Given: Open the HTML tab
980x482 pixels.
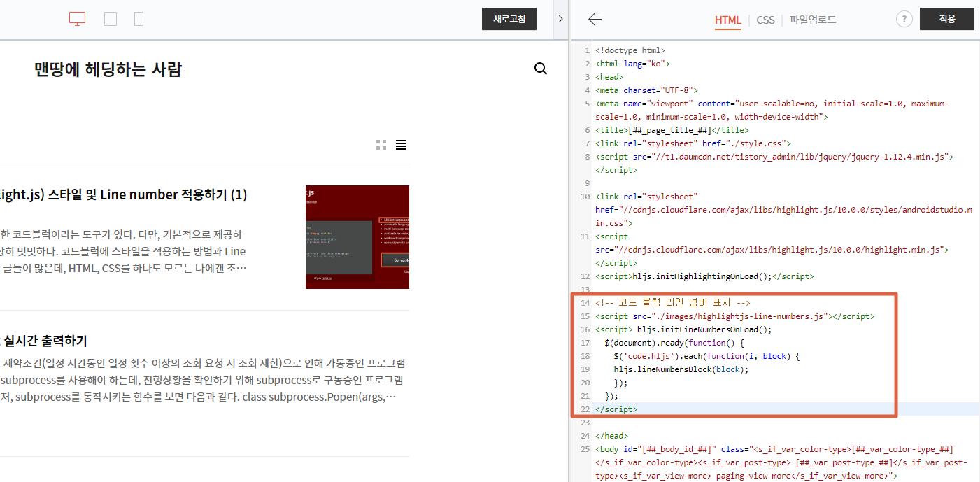Looking at the screenshot, I should pyautogui.click(x=728, y=20).
